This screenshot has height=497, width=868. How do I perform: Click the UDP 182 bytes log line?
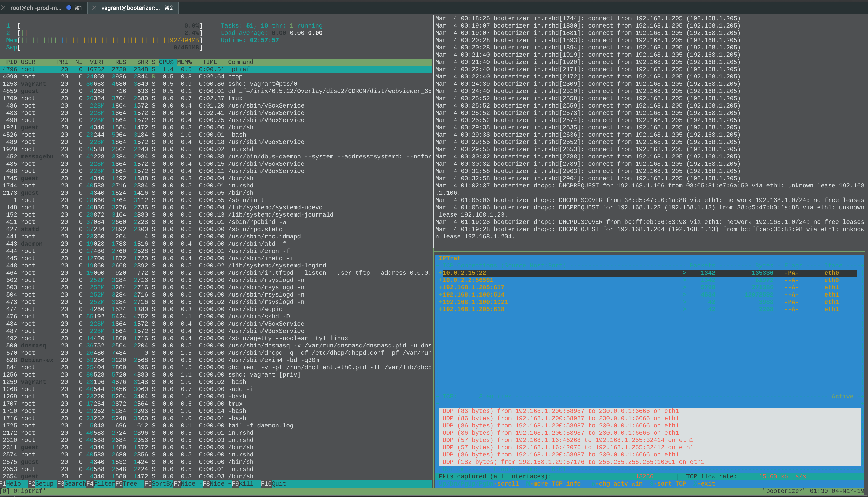pos(573,462)
